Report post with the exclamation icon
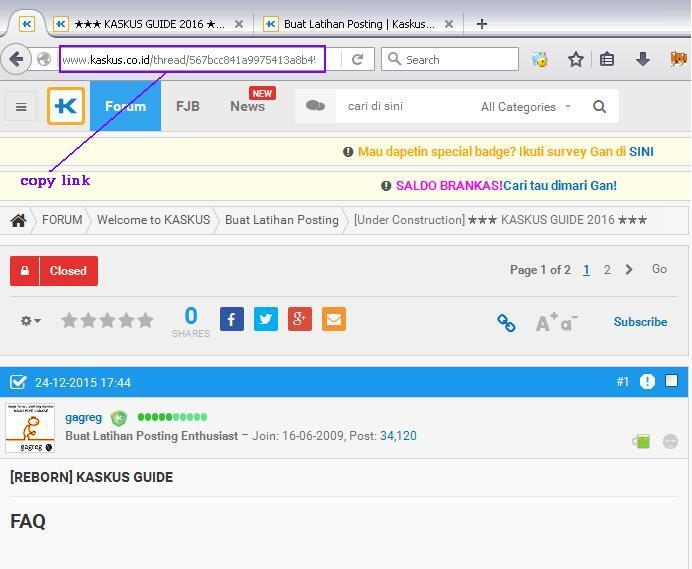Viewport: 692px width, 569px height. click(647, 381)
